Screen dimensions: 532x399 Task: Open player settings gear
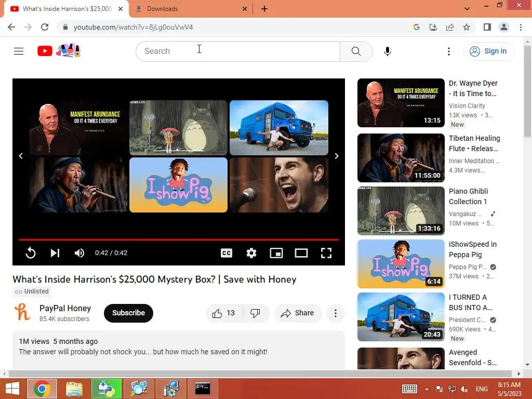(251, 253)
